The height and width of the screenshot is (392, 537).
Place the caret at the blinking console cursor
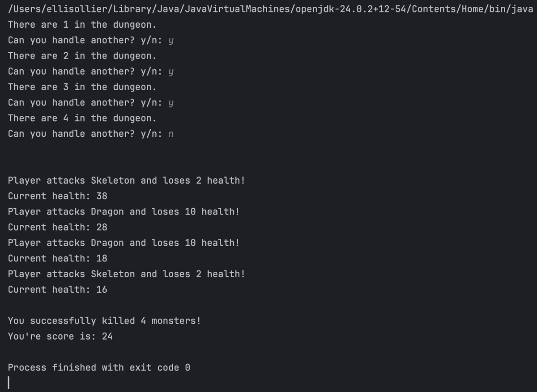(9, 383)
